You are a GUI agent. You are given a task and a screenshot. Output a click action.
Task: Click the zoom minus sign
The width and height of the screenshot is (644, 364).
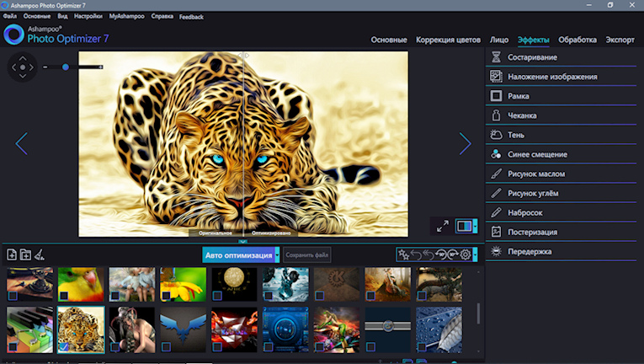(x=45, y=67)
